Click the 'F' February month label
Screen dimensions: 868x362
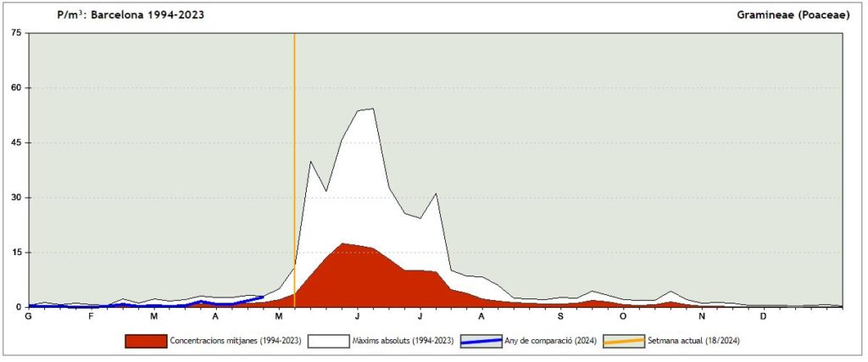tap(92, 316)
